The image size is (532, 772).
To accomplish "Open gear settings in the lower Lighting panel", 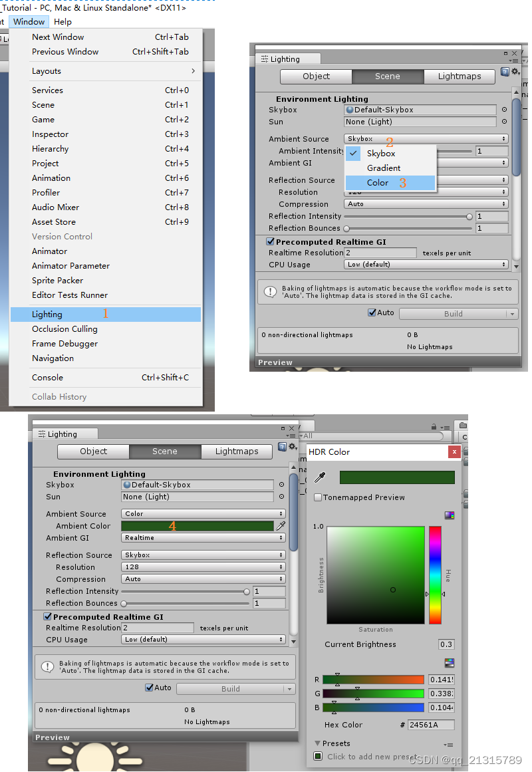I will click(x=291, y=447).
